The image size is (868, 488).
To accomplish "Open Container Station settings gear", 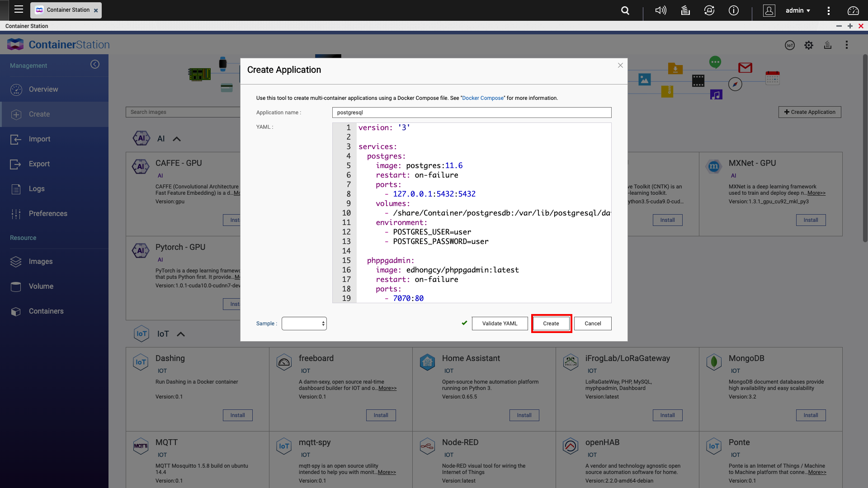I will [809, 45].
